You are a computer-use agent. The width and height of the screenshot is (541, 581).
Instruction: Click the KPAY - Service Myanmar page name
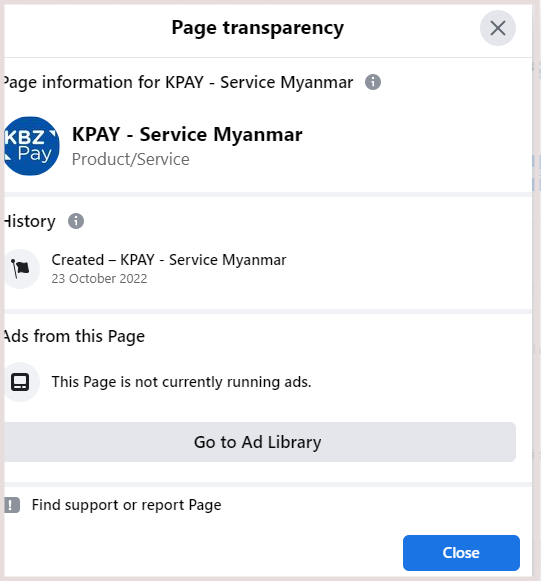click(x=187, y=134)
